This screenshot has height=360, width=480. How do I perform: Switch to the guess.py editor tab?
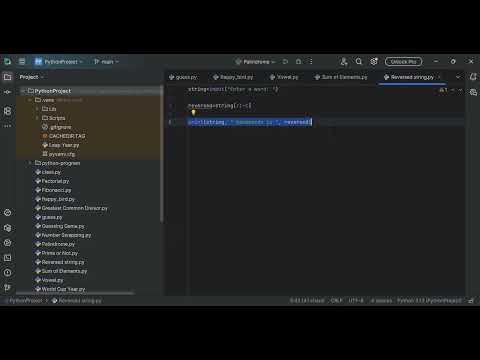tap(183, 77)
